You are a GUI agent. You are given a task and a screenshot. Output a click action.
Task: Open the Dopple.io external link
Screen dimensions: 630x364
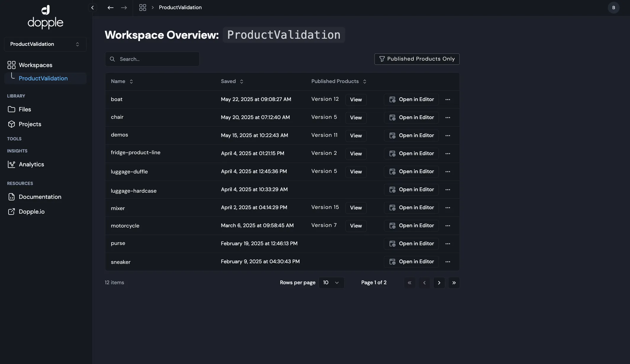tap(31, 212)
